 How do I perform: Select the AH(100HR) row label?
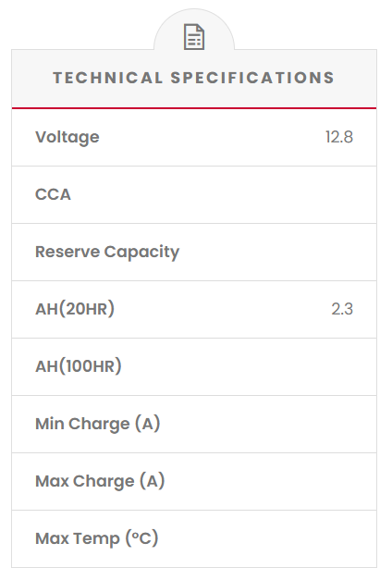point(79,366)
